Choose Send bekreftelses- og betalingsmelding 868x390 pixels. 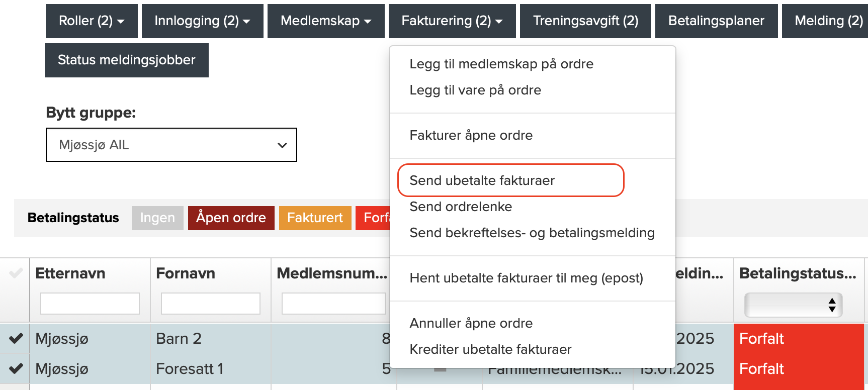click(x=532, y=233)
